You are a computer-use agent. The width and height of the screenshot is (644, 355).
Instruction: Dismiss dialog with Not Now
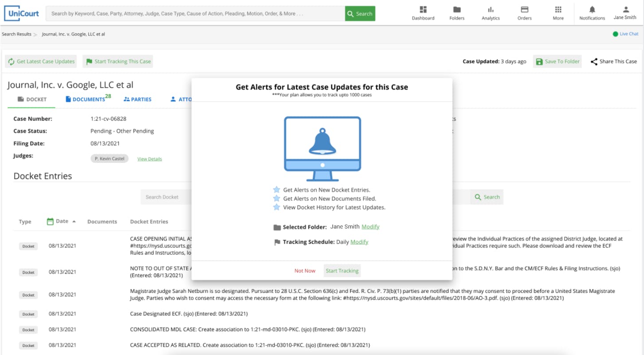tap(305, 271)
